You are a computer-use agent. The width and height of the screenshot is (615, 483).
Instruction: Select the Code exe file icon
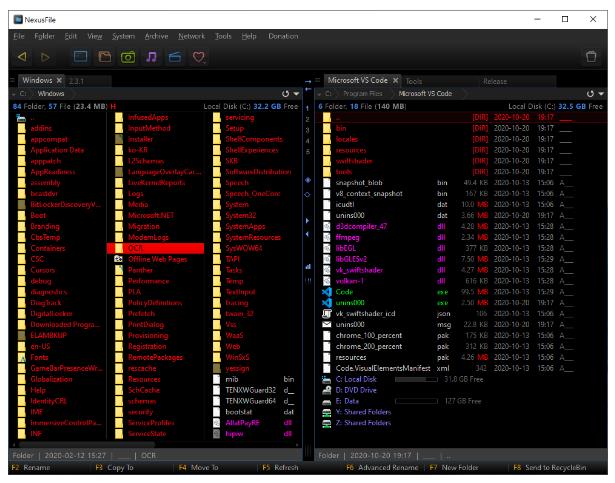click(327, 292)
